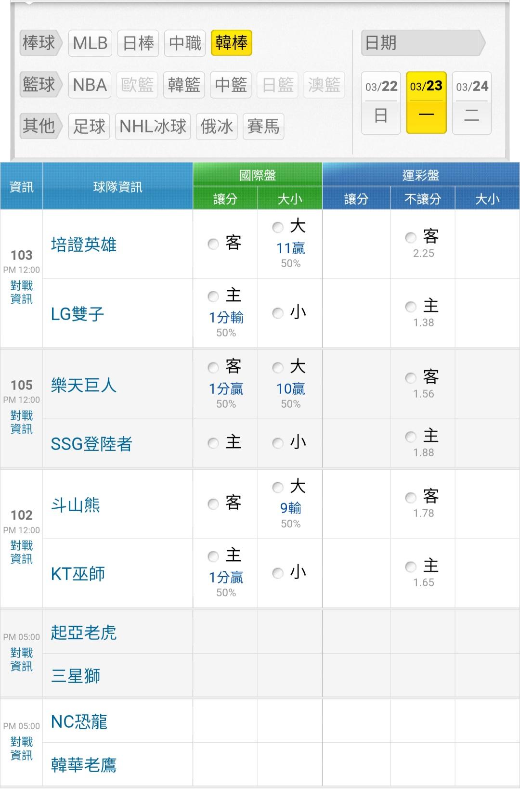This screenshot has height=812, width=520.
Task: Select 客 spread radio for 斗山熊
Action: tap(213, 504)
